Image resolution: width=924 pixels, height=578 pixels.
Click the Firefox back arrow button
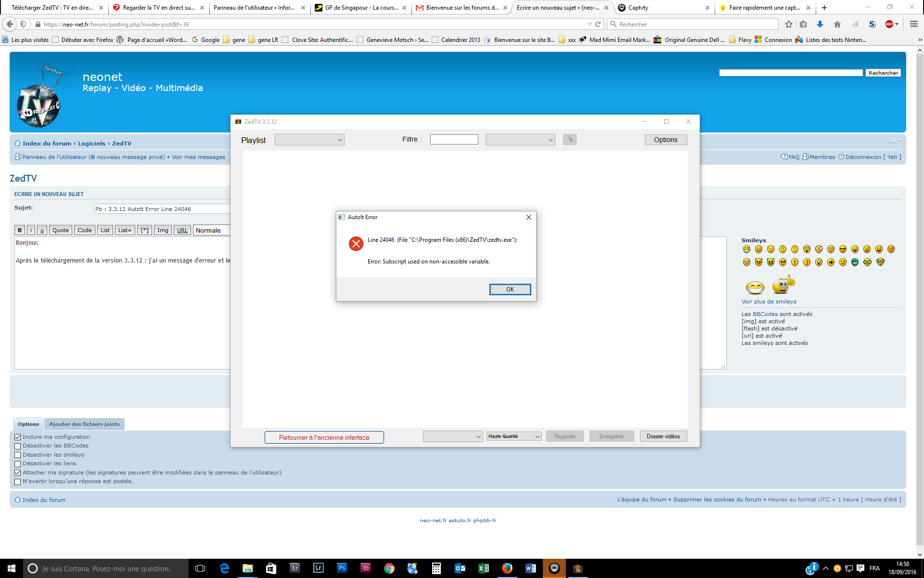pyautogui.click(x=10, y=24)
